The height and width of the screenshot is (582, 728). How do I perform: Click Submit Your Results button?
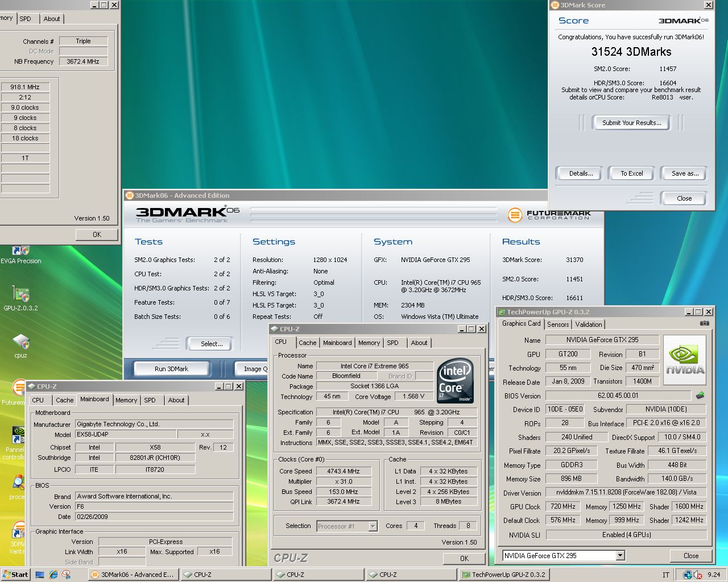click(x=631, y=123)
